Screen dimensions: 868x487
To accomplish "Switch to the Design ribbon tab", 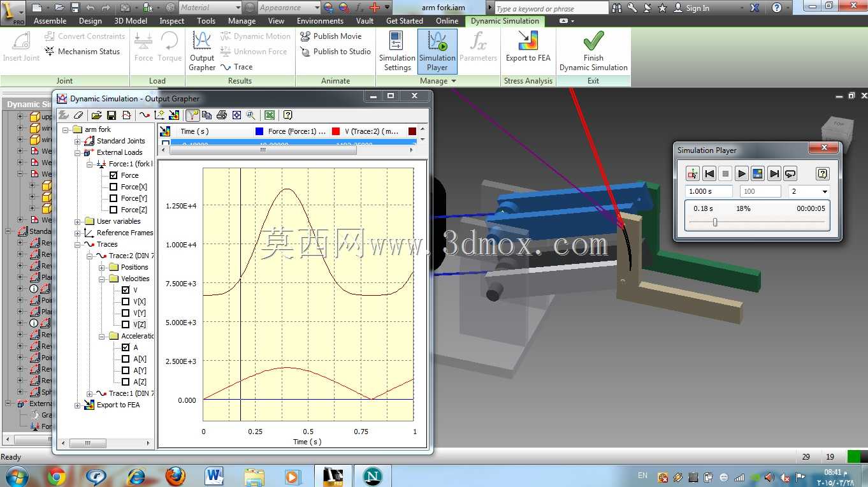I will click(x=90, y=21).
